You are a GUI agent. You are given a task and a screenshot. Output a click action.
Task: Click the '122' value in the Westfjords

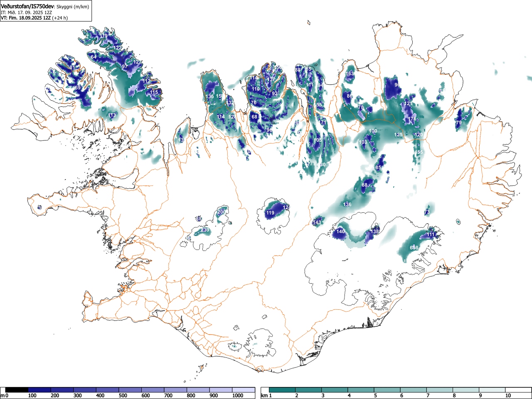pyautogui.click(x=118, y=48)
